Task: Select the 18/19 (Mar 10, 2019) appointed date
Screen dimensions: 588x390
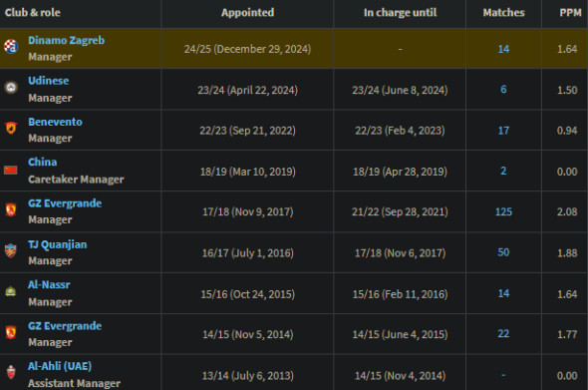Action: coord(247,172)
